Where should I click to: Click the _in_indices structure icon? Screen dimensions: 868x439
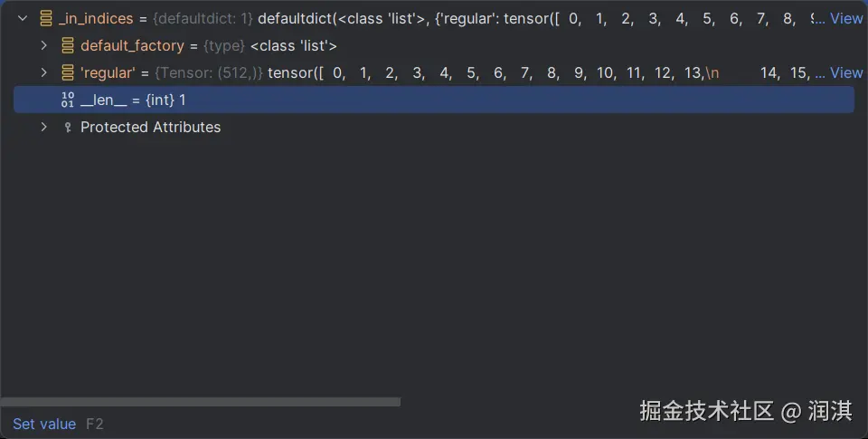(46, 18)
